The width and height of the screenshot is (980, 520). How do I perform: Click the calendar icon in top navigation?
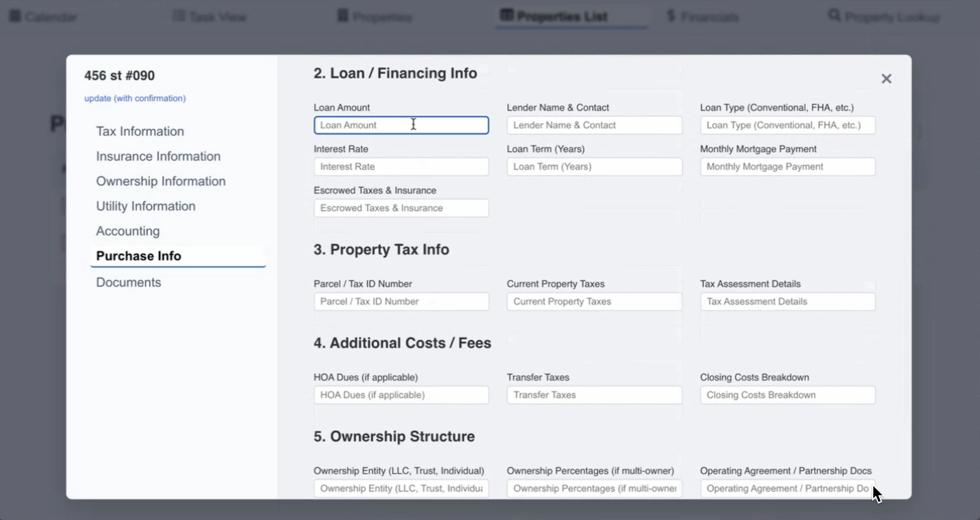pos(15,16)
